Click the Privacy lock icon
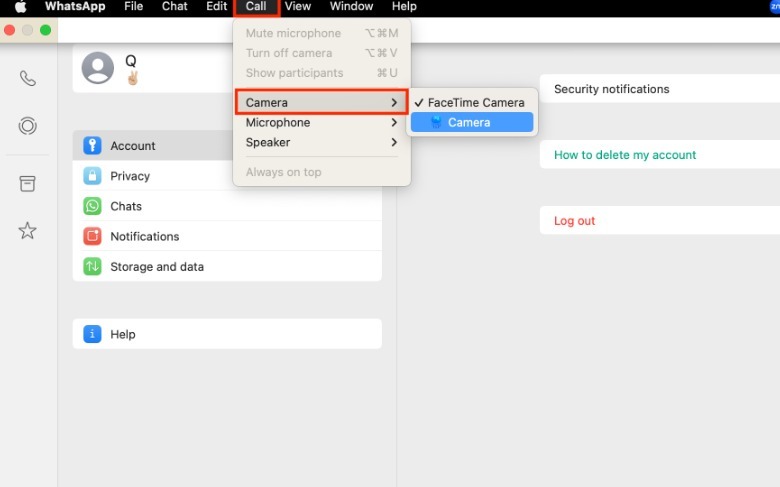Image resolution: width=780 pixels, height=487 pixels. pyautogui.click(x=92, y=176)
